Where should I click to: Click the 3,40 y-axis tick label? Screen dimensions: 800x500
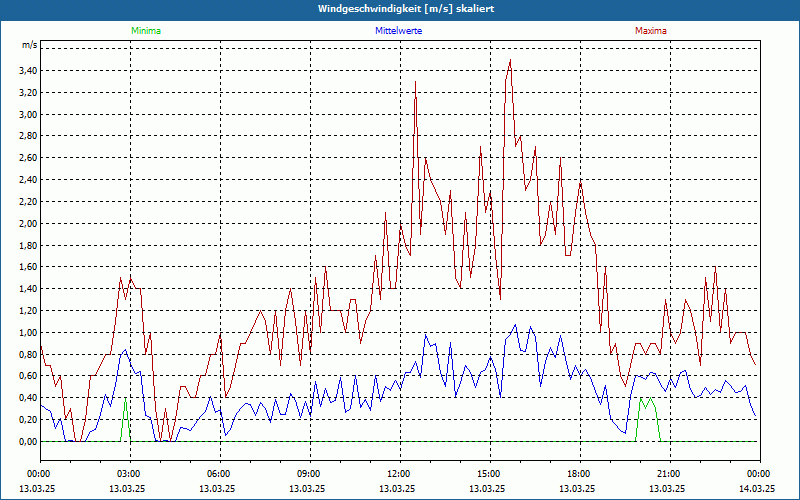pyautogui.click(x=28, y=71)
